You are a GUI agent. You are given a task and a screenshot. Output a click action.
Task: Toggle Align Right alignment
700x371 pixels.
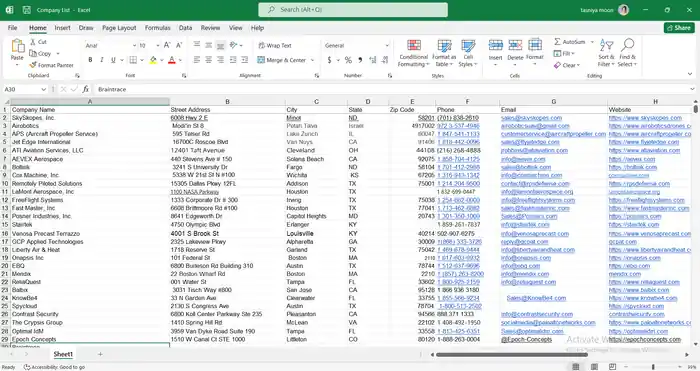(221, 60)
